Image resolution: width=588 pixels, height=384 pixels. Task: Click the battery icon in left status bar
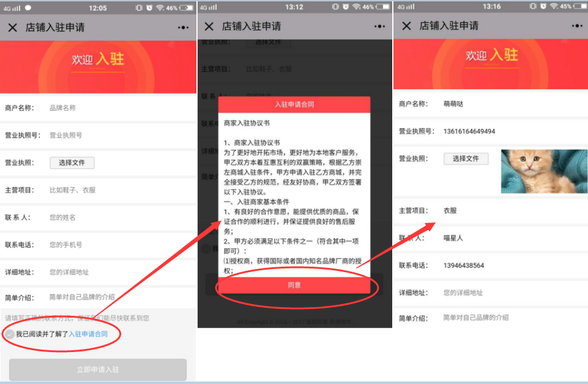187,7
